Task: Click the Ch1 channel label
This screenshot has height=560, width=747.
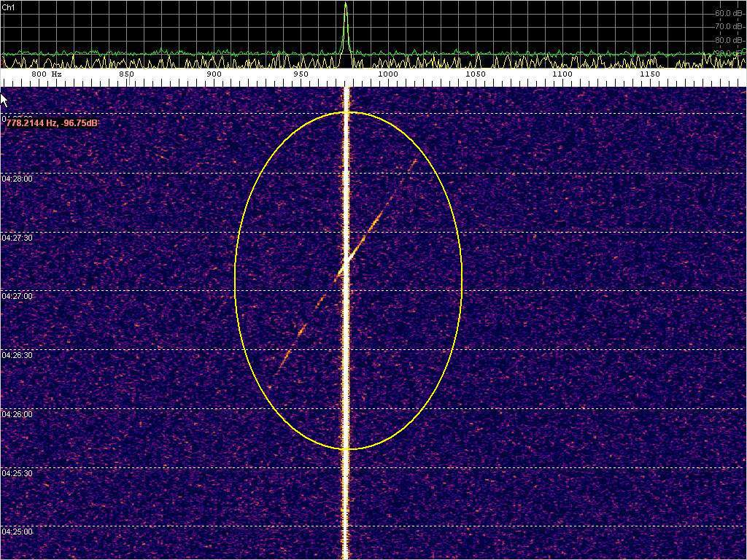Action: click(x=8, y=6)
